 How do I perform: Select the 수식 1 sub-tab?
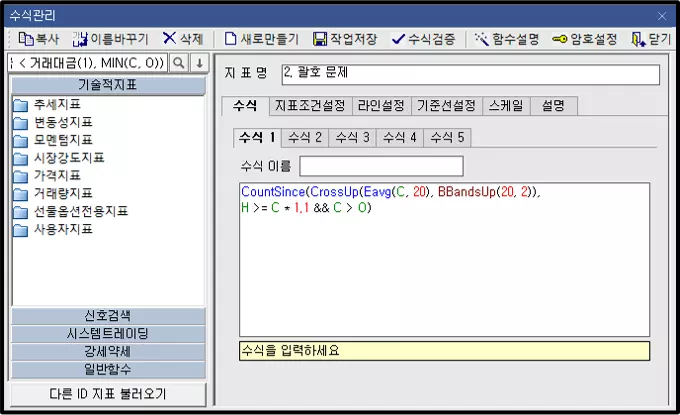tap(257, 138)
